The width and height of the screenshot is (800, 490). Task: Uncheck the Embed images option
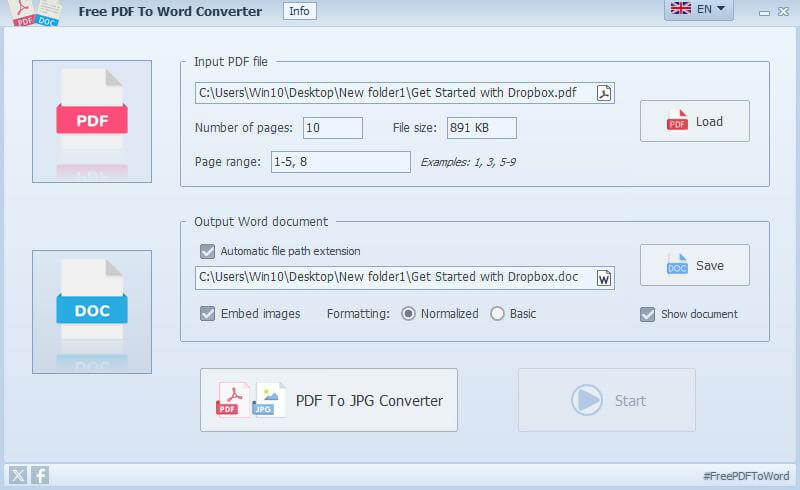tap(208, 314)
